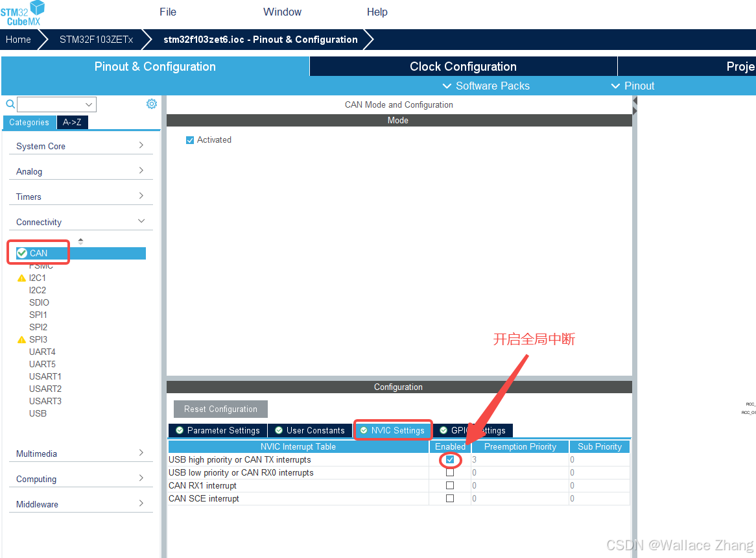The height and width of the screenshot is (558, 756).
Task: Open the File menu
Action: pyautogui.click(x=168, y=12)
